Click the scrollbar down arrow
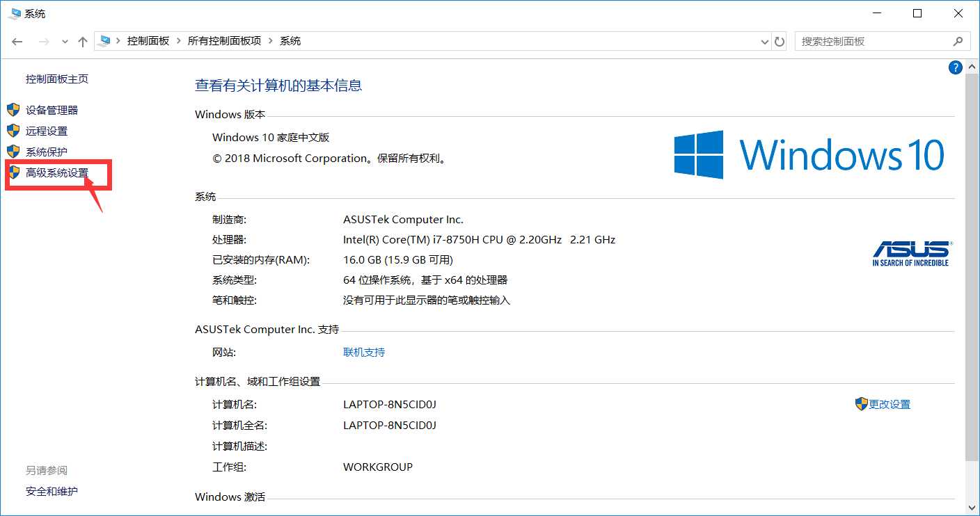The width and height of the screenshot is (980, 516). (x=972, y=507)
